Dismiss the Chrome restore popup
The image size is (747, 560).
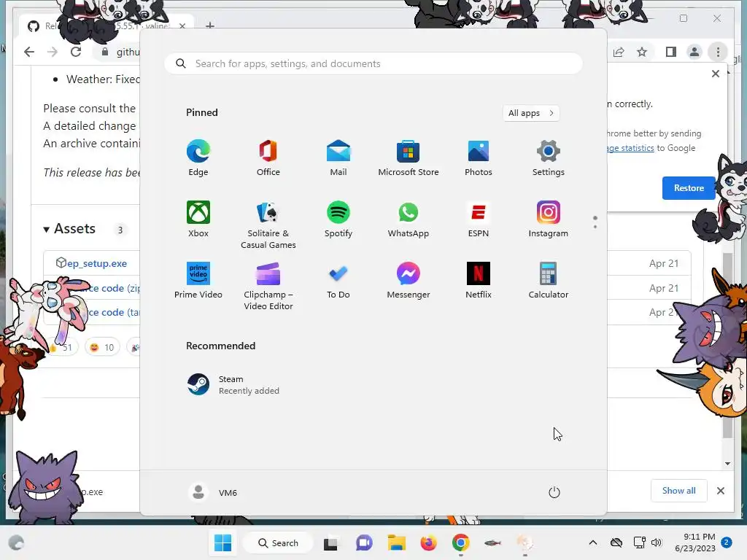pos(716,74)
